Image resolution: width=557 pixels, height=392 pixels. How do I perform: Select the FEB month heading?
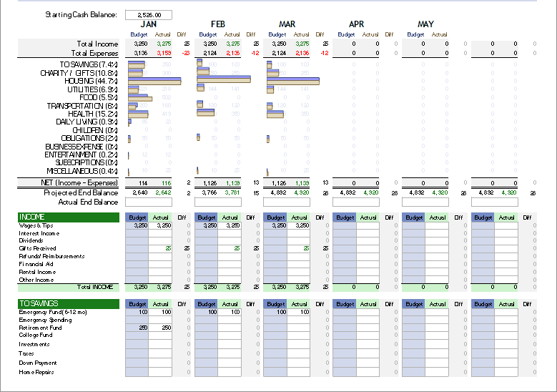(x=217, y=24)
